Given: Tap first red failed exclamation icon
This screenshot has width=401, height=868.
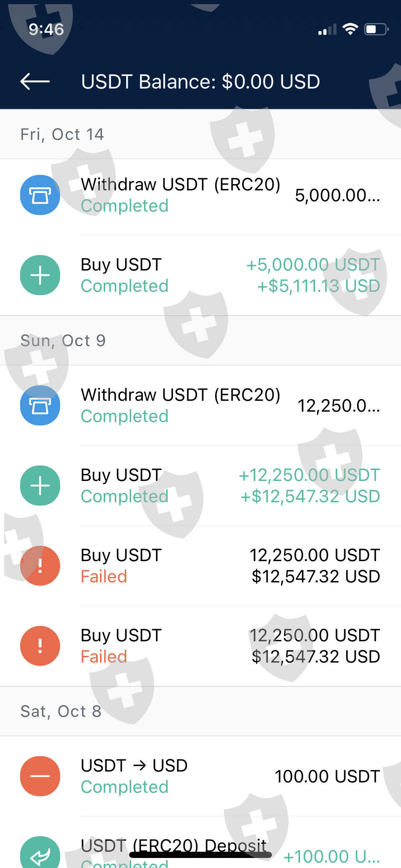Looking at the screenshot, I should (x=40, y=566).
